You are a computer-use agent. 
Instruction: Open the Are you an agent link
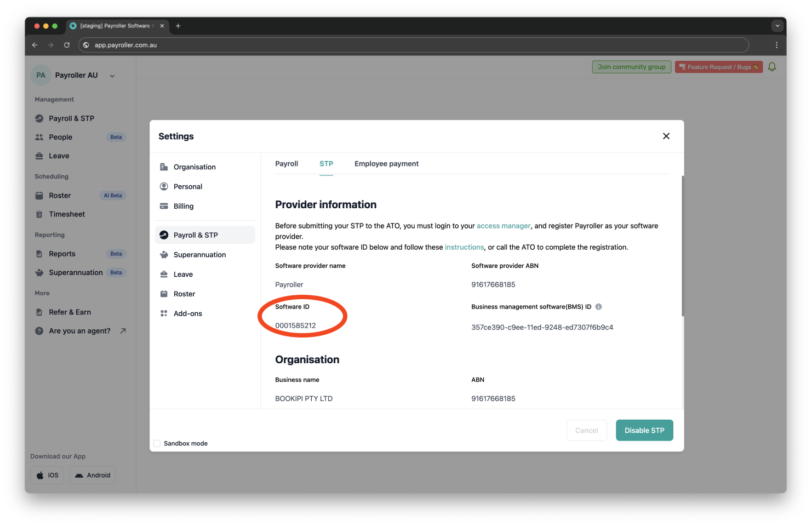click(79, 330)
